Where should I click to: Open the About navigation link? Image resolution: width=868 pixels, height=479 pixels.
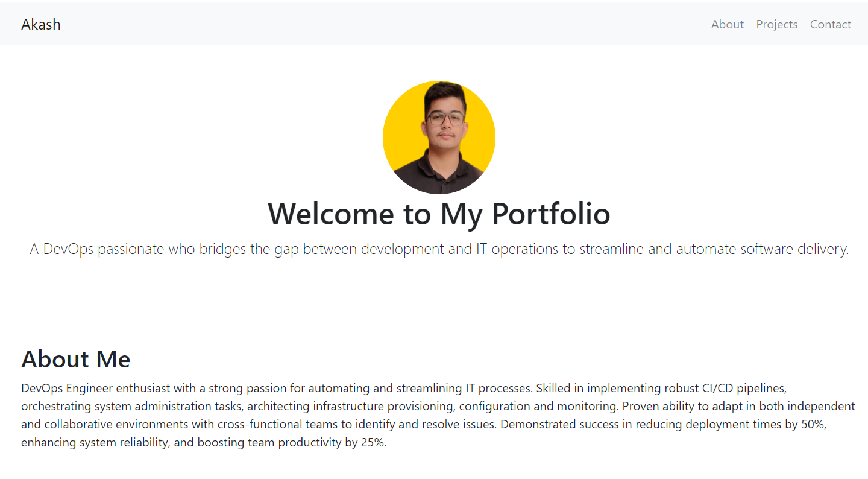pyautogui.click(x=727, y=24)
